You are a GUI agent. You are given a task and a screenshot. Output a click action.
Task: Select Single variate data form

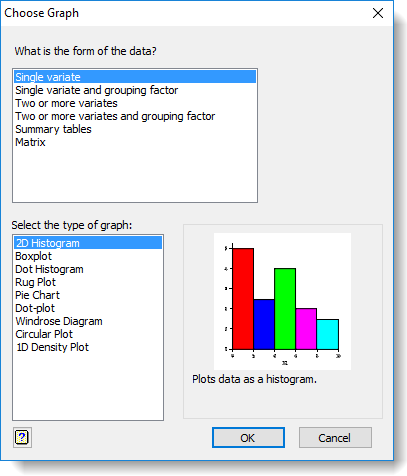tap(135, 77)
